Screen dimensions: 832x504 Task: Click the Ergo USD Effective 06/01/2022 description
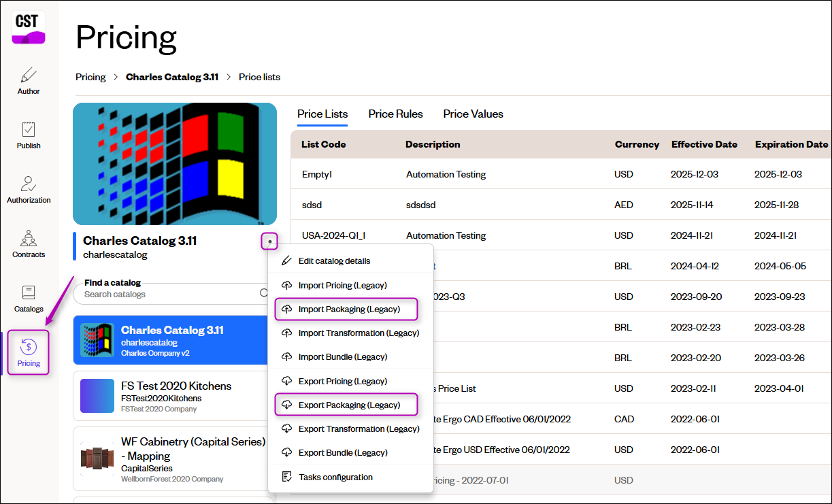tap(502, 450)
